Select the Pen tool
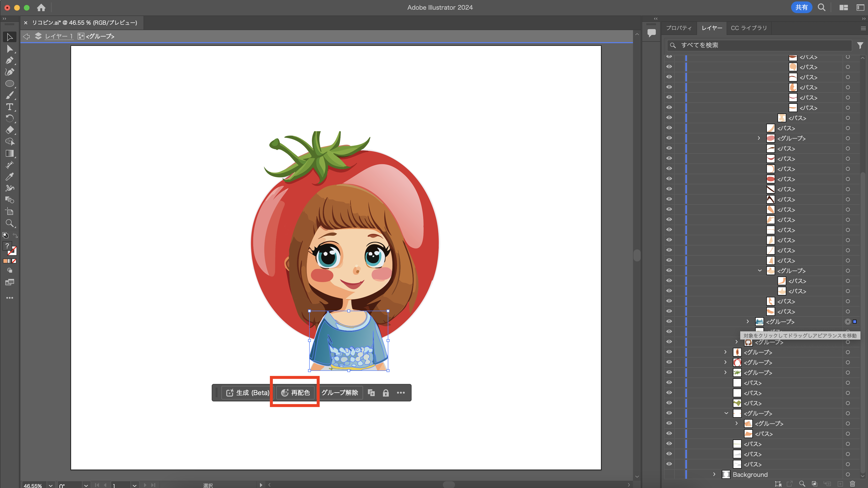The width and height of the screenshot is (868, 488). pyautogui.click(x=9, y=60)
